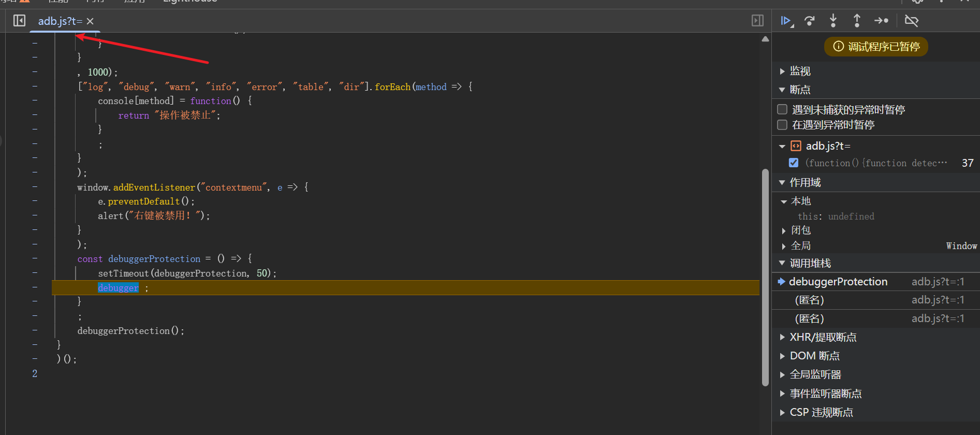Click the single step icon
The width and height of the screenshot is (980, 435).
tap(881, 21)
